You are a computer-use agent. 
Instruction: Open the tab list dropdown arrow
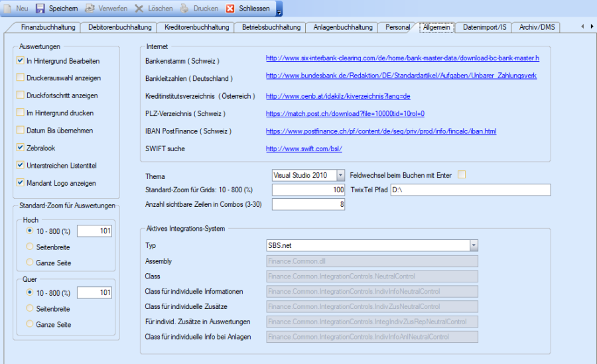[x=590, y=27]
